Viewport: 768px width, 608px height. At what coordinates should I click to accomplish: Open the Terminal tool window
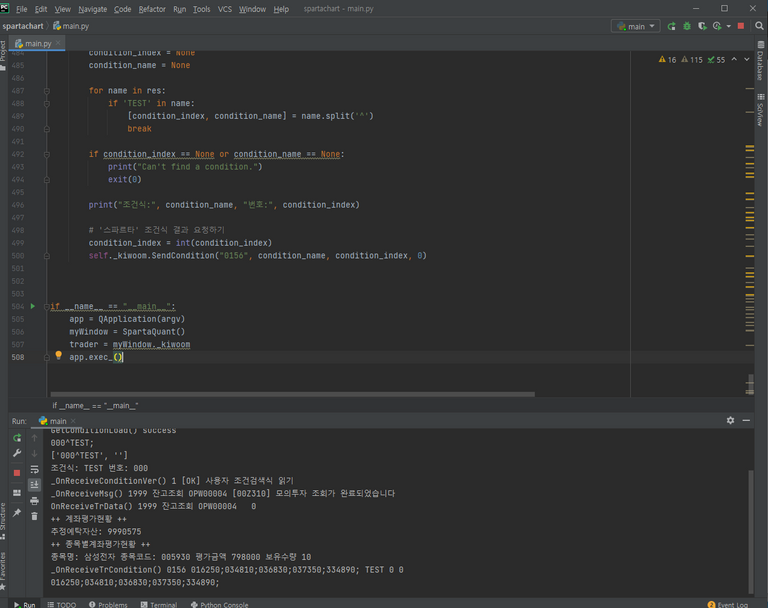pyautogui.click(x=159, y=604)
